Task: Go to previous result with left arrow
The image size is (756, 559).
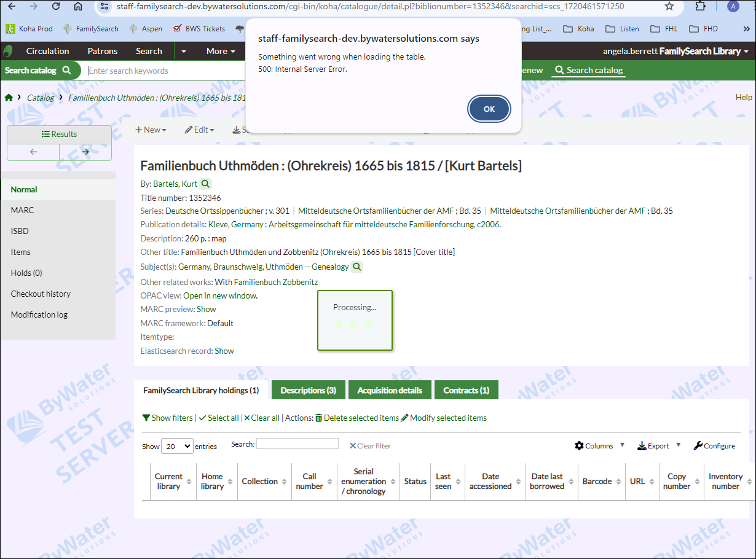Action: point(33,152)
